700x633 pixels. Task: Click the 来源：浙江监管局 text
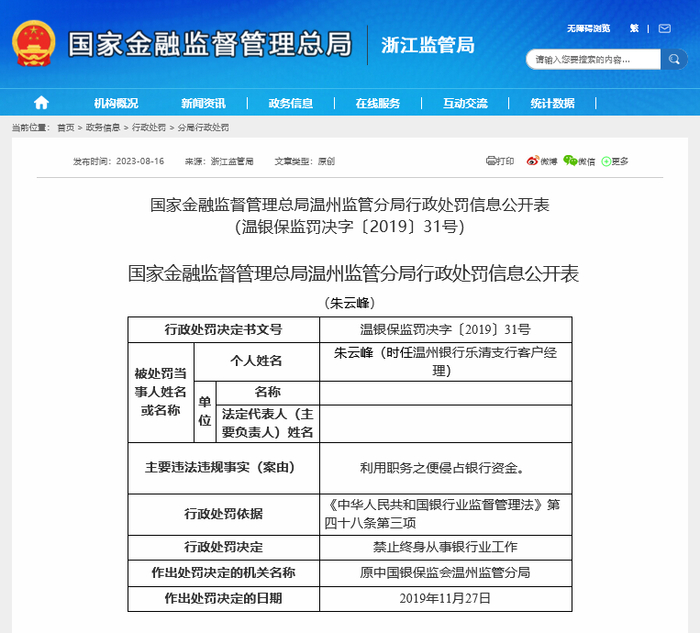pyautogui.click(x=219, y=161)
